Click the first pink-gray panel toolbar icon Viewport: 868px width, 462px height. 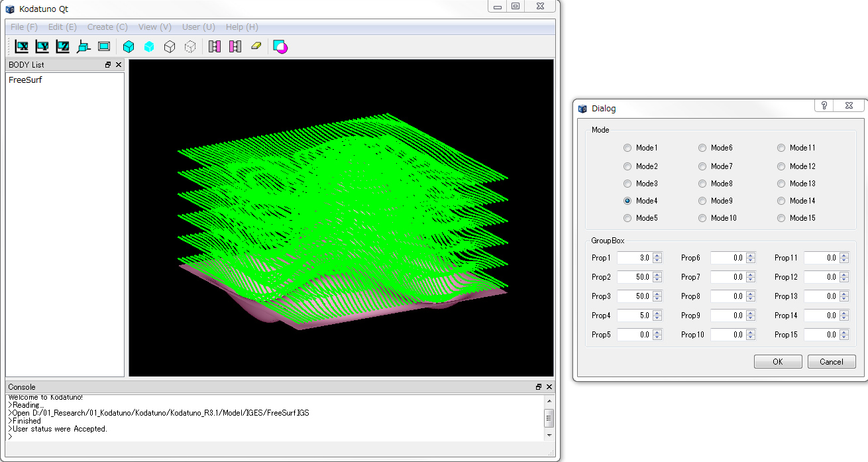point(215,46)
